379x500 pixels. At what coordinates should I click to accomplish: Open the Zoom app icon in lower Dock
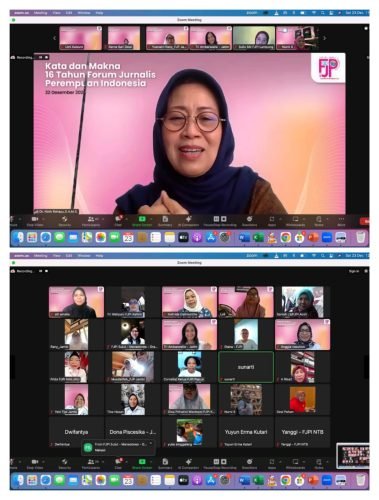pyautogui.click(x=327, y=480)
